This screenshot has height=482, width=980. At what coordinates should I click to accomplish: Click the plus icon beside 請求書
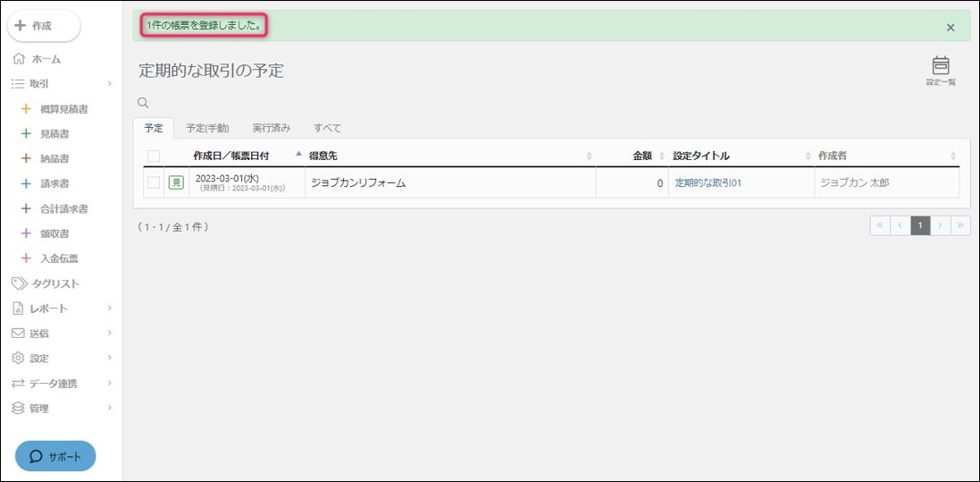pyautogui.click(x=26, y=184)
